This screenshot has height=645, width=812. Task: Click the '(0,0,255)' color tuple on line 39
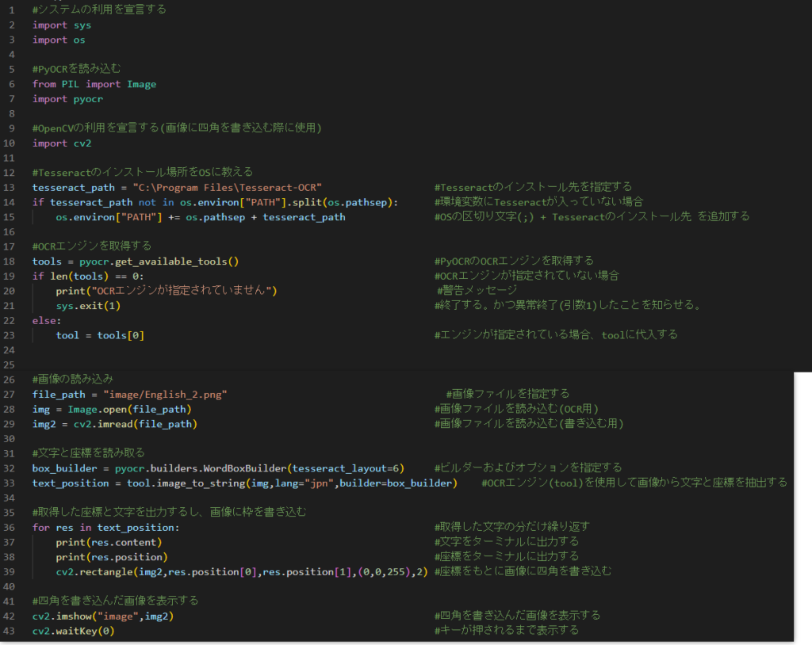tap(385, 572)
